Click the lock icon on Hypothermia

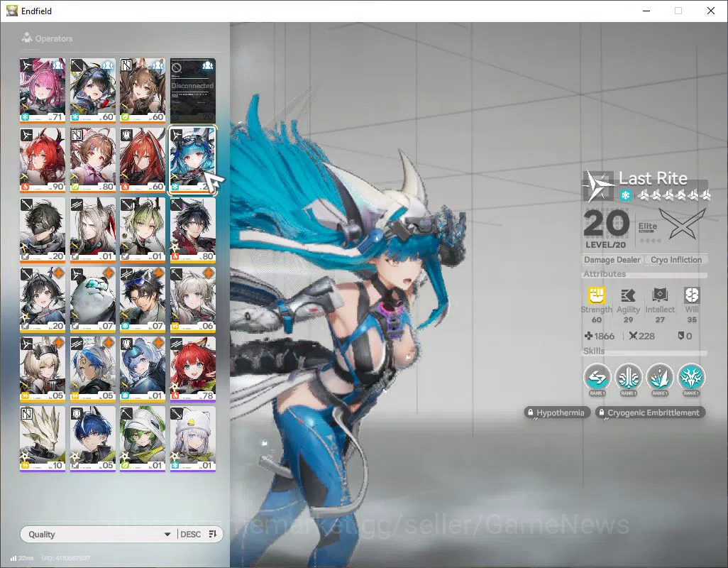point(530,413)
